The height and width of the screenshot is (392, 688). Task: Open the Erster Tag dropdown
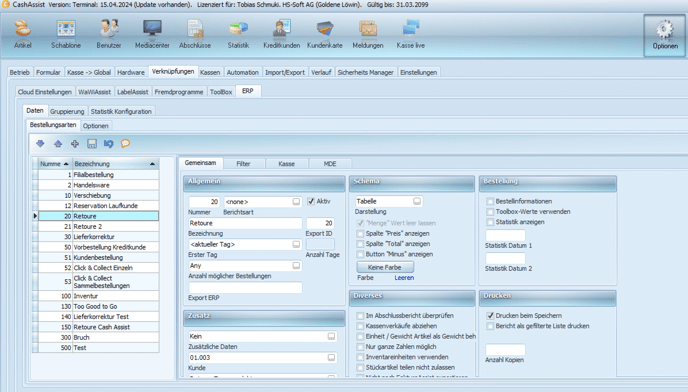(296, 244)
